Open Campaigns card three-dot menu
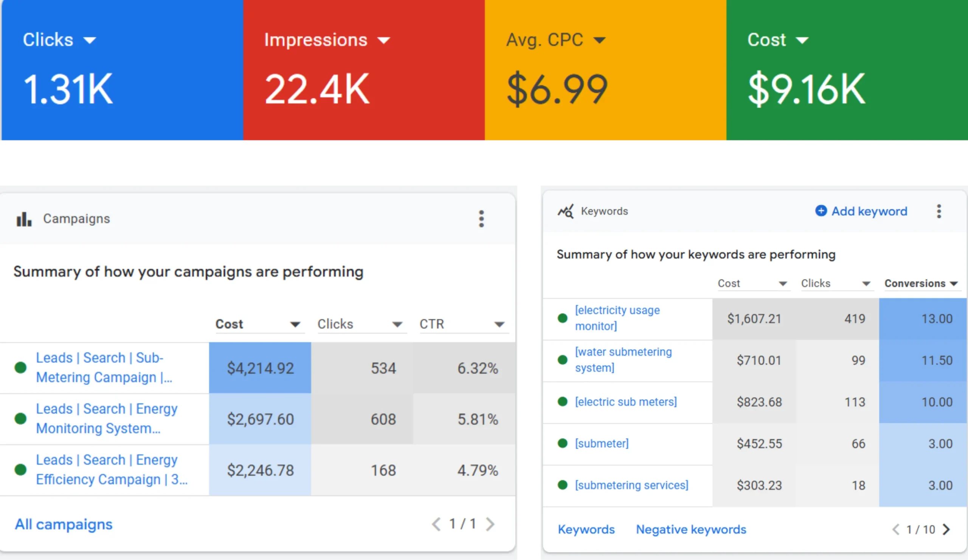 481,219
